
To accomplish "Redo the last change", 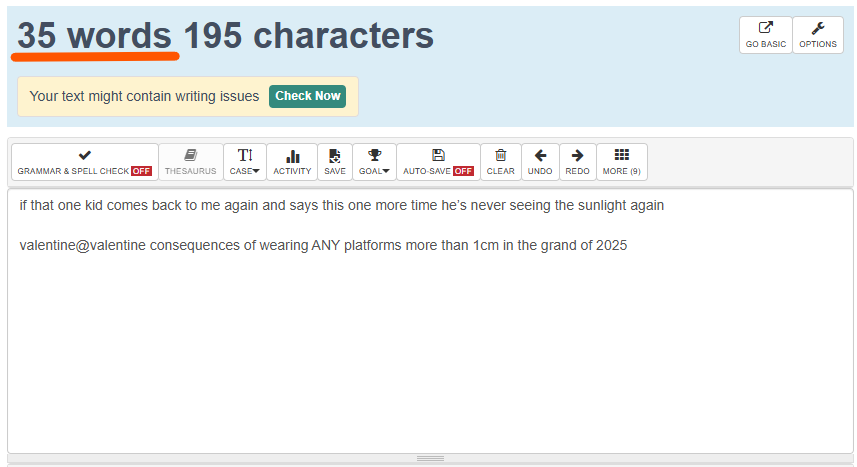I will pos(577,162).
